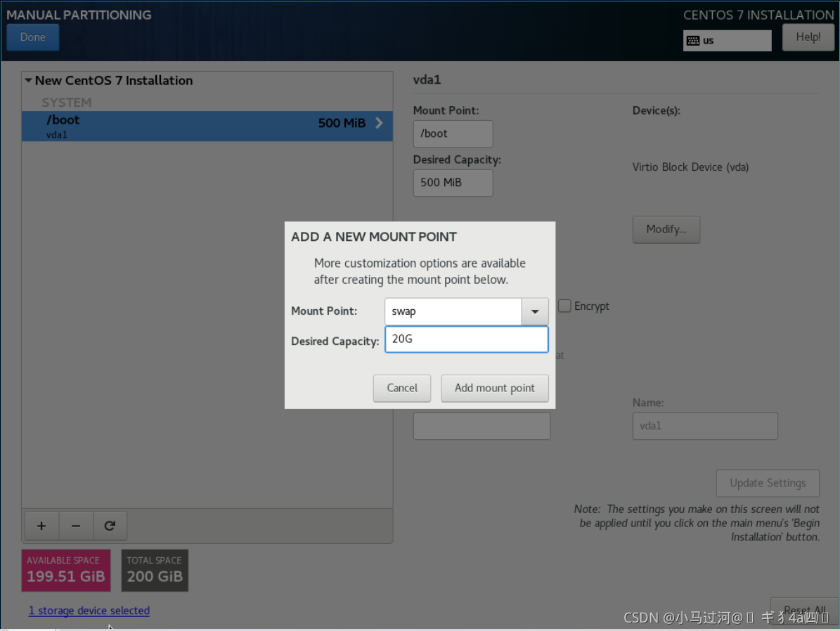Screen dimensions: 840x631
Task: Click the keyboard layout icon next to us
Action: (x=692, y=41)
